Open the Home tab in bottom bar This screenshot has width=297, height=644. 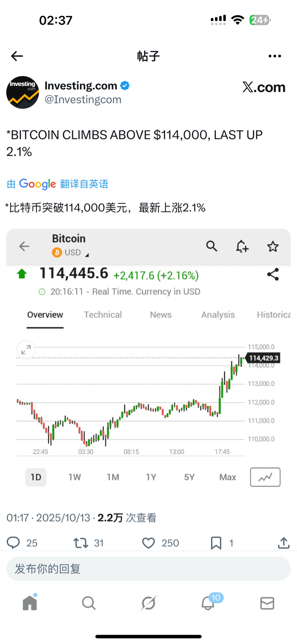pyautogui.click(x=30, y=603)
